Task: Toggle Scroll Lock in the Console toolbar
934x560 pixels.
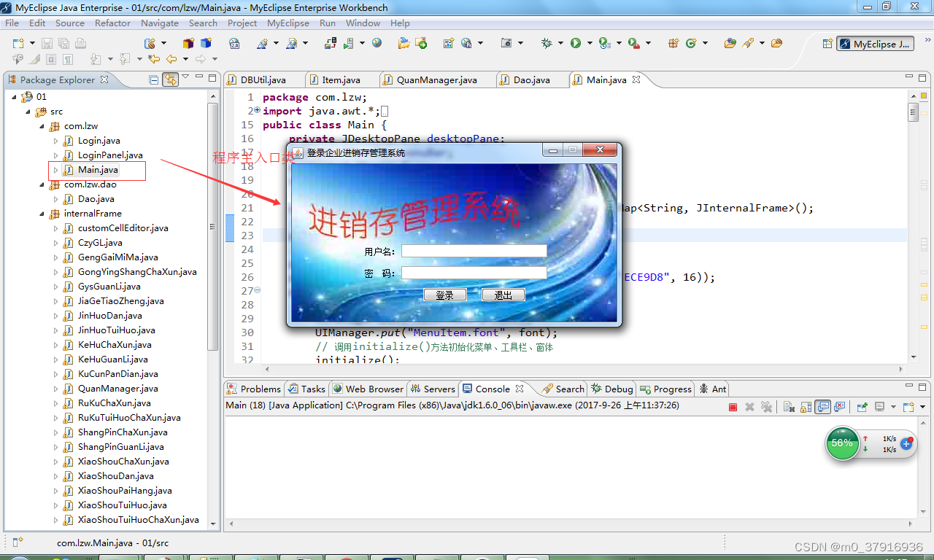Action: click(x=806, y=407)
